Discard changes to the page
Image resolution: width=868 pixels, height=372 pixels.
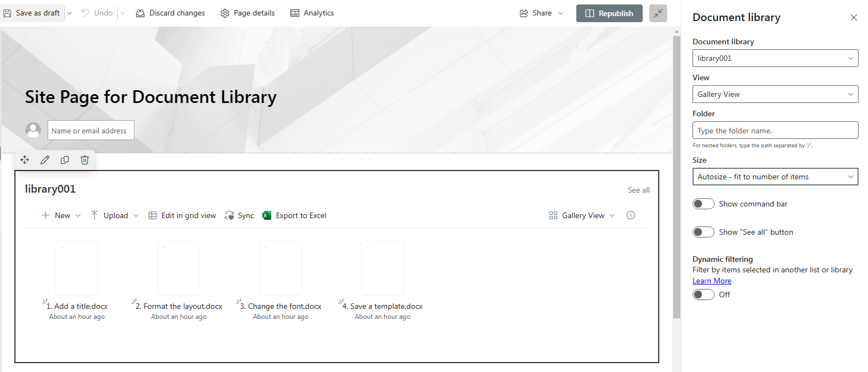170,13
